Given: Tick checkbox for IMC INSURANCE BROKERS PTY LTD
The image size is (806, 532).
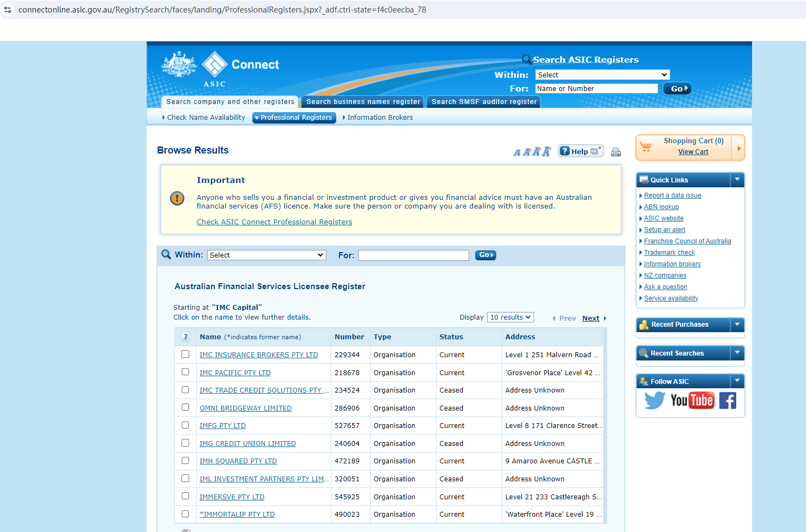Looking at the screenshot, I should point(185,354).
